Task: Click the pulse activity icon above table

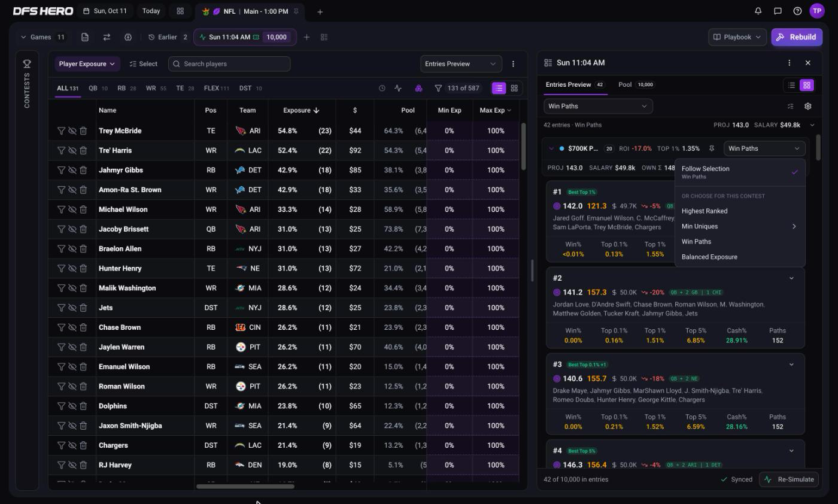Action: 398,88
